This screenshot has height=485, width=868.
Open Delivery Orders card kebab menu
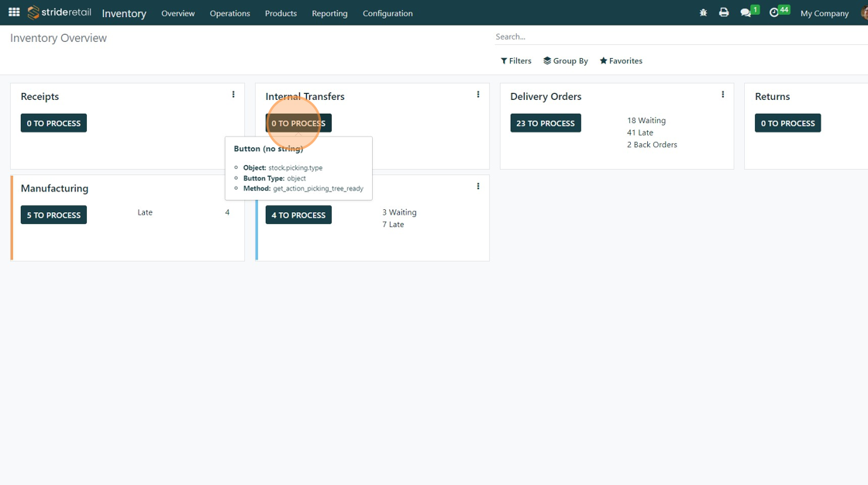[723, 95]
